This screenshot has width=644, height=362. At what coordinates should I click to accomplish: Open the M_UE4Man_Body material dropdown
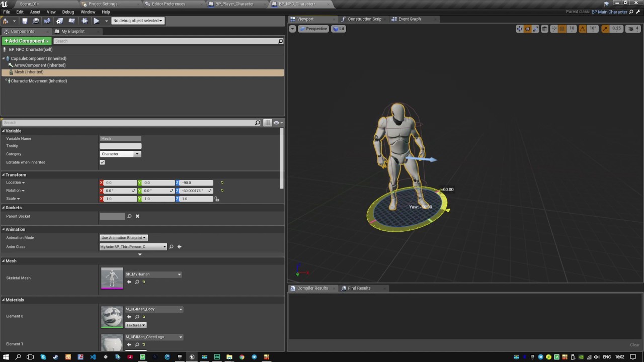tap(154, 309)
